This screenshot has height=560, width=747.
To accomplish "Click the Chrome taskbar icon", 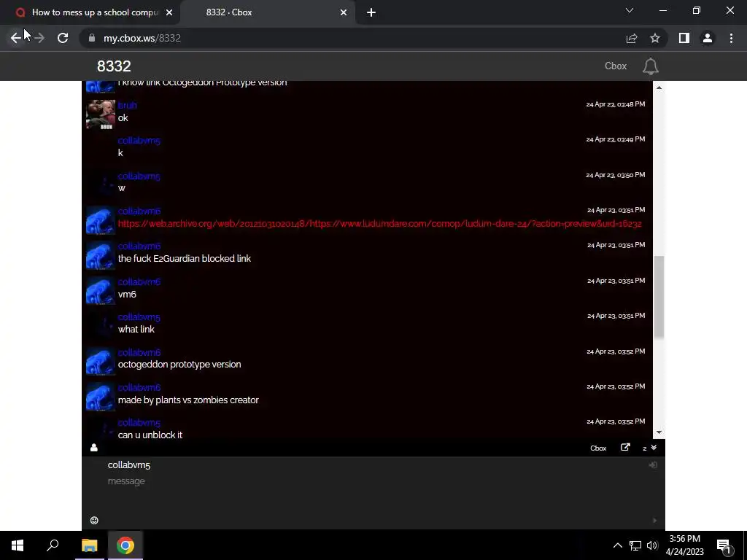I will [125, 545].
